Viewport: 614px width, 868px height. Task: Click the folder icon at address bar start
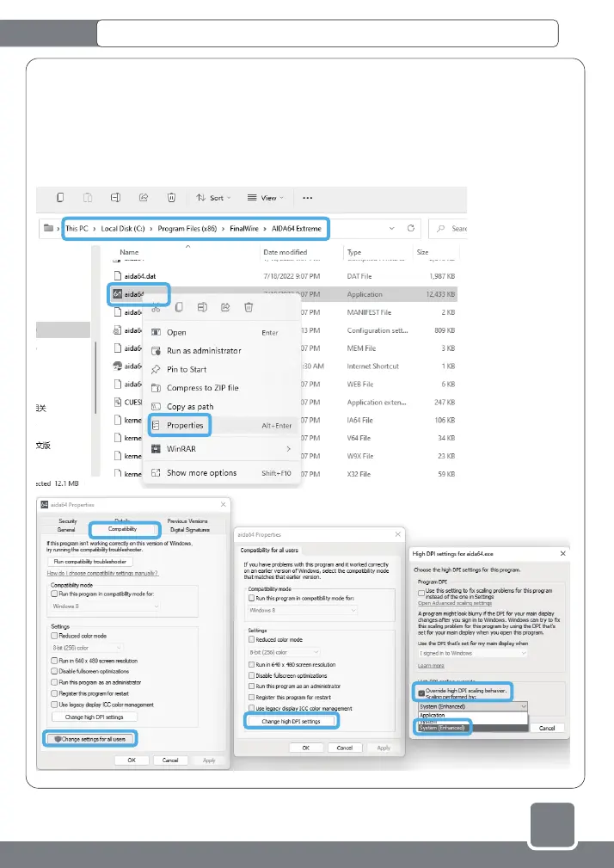[x=49, y=228]
